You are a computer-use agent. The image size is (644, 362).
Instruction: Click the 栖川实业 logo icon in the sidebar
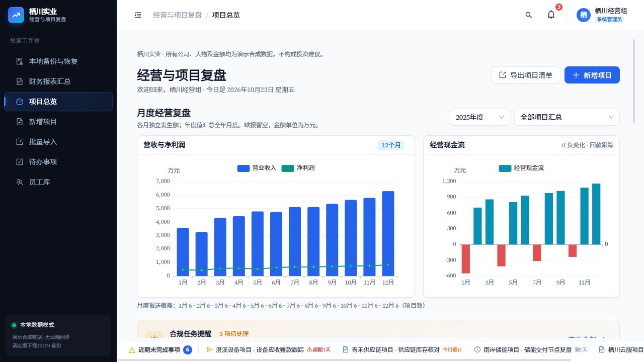click(16, 15)
